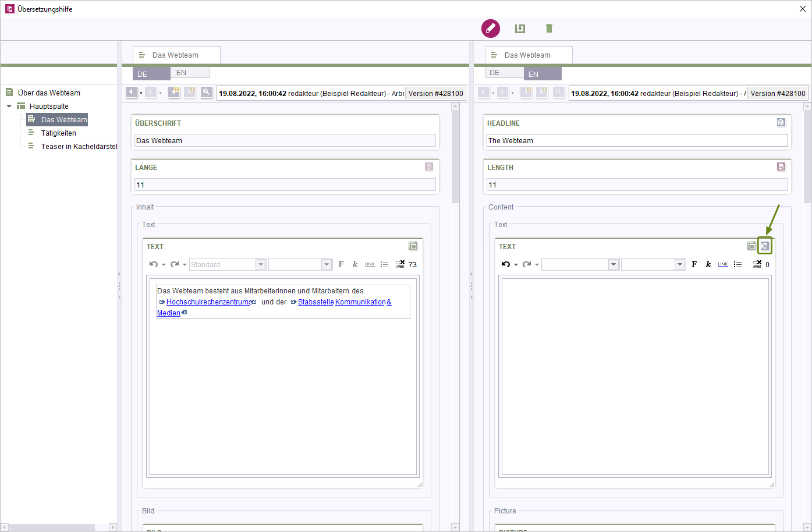
Task: Open the Standard format dropdown
Action: [261, 264]
